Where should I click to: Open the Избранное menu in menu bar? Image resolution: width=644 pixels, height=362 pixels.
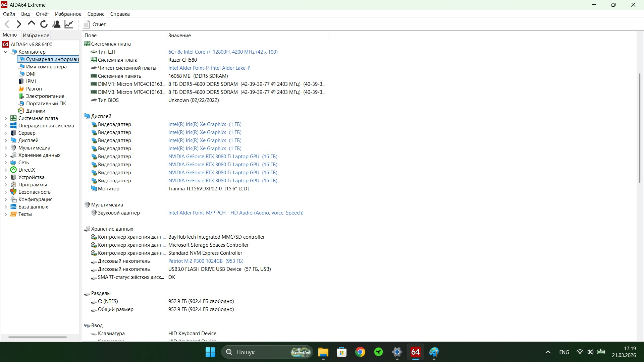coord(68,14)
